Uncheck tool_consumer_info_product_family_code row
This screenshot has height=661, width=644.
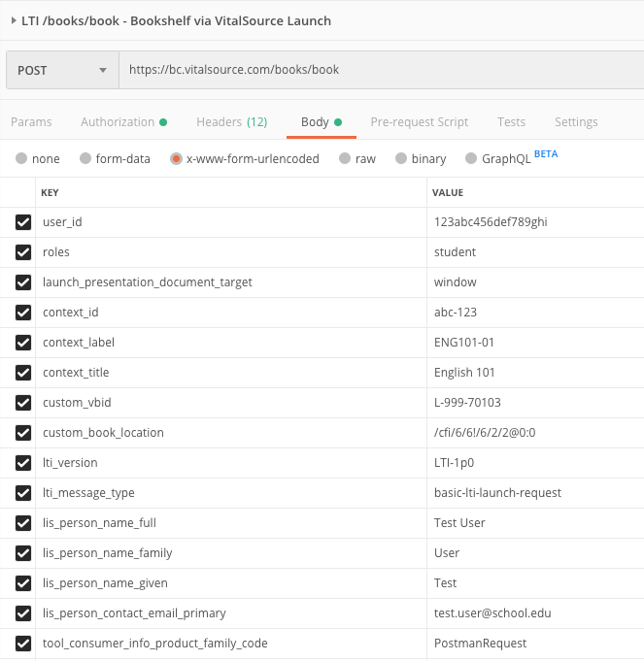tap(23, 644)
